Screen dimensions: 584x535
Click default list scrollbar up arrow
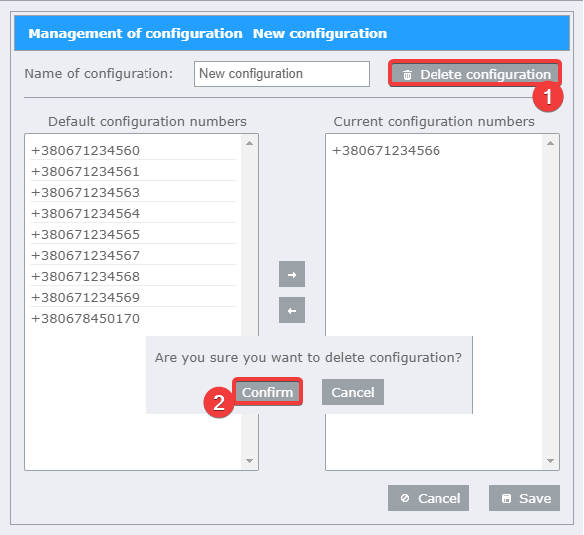pos(250,143)
